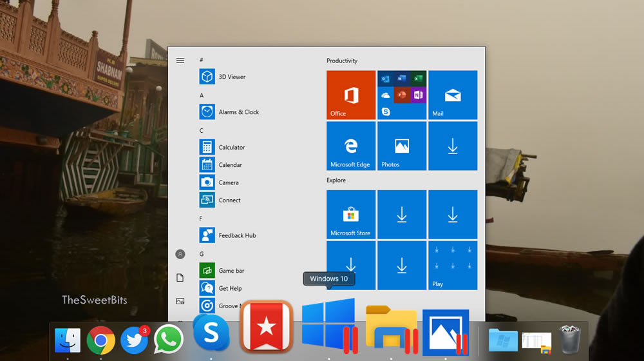Image resolution: width=644 pixels, height=361 pixels.
Task: Open the Mail tile
Action: coord(453,95)
